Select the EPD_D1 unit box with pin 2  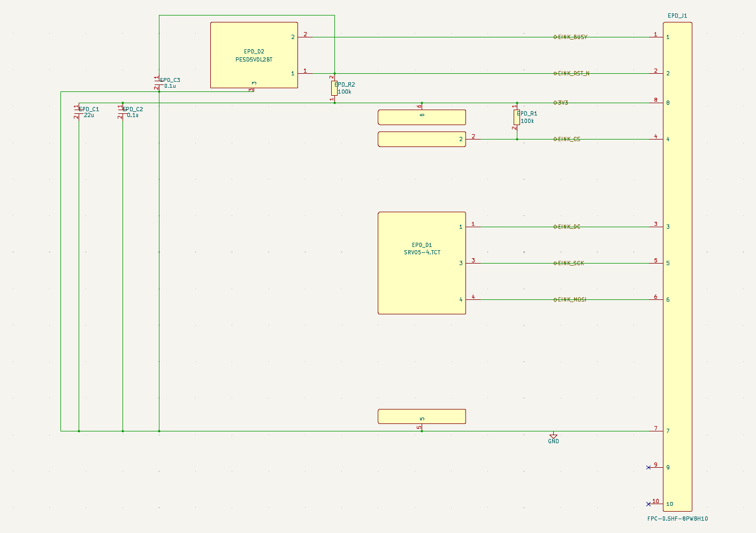pyautogui.click(x=422, y=139)
